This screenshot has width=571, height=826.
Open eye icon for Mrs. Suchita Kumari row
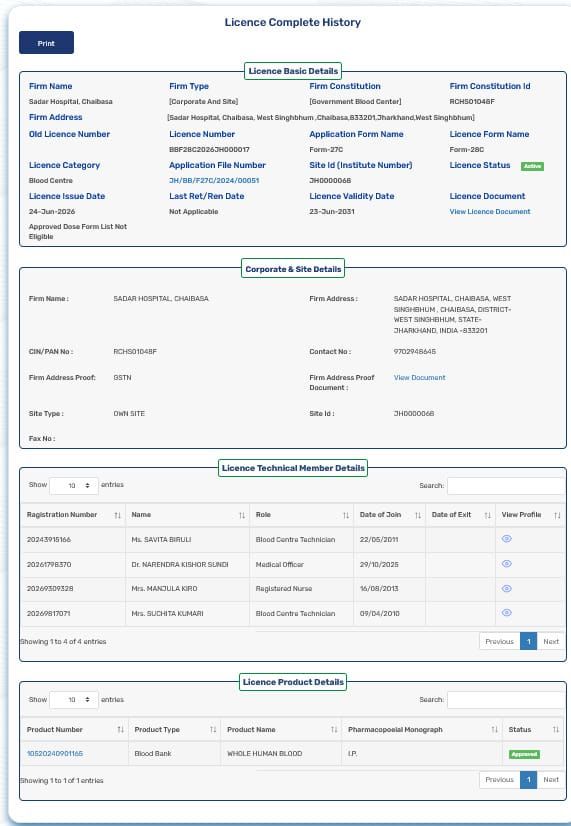pyautogui.click(x=507, y=613)
